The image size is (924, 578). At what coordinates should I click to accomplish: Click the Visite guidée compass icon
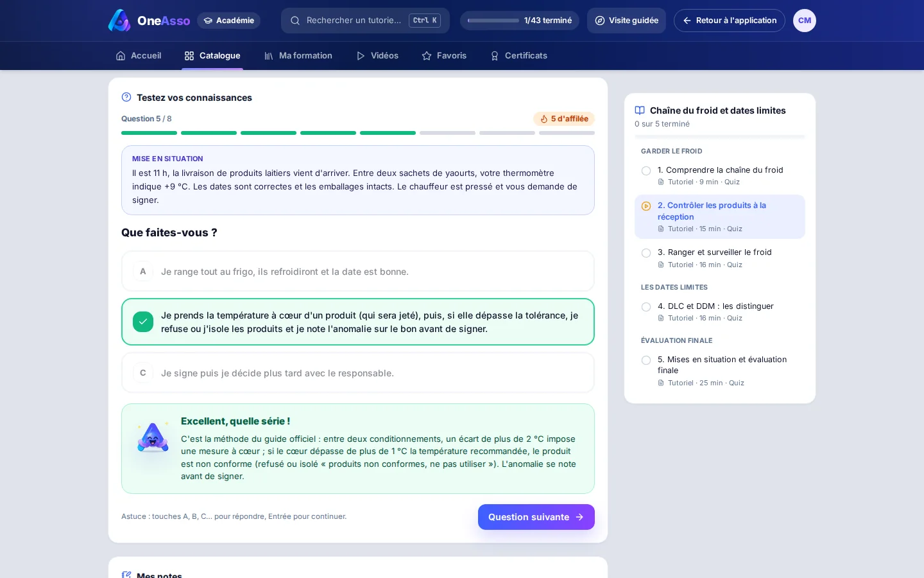[600, 21]
